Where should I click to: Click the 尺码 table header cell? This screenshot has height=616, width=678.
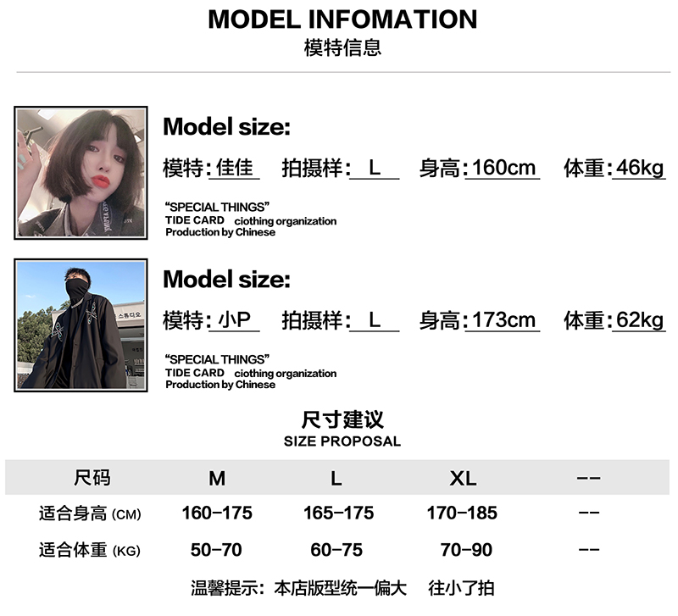(x=92, y=478)
